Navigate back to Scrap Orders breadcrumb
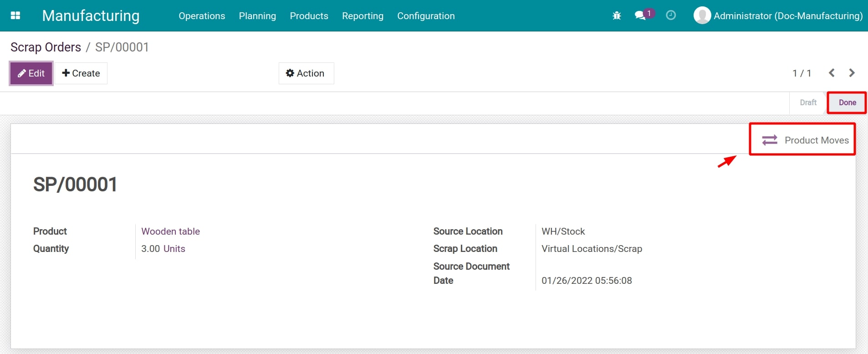Screen dimensions: 868x354 [46, 47]
